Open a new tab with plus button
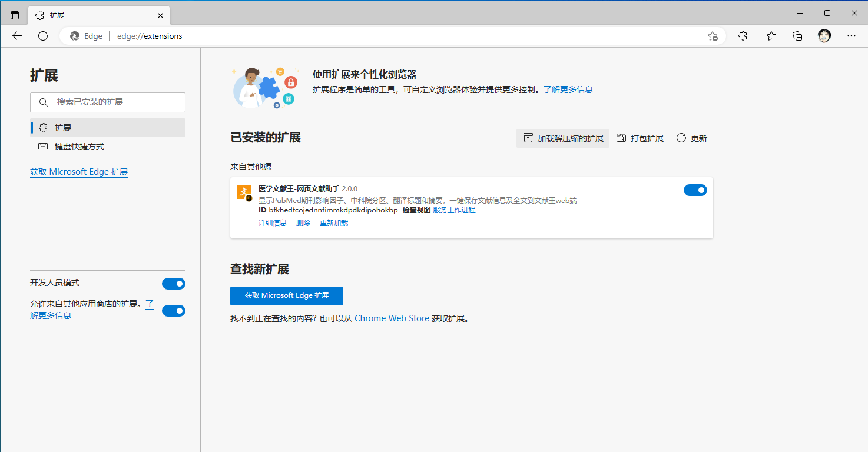The height and width of the screenshot is (452, 868). [x=180, y=15]
